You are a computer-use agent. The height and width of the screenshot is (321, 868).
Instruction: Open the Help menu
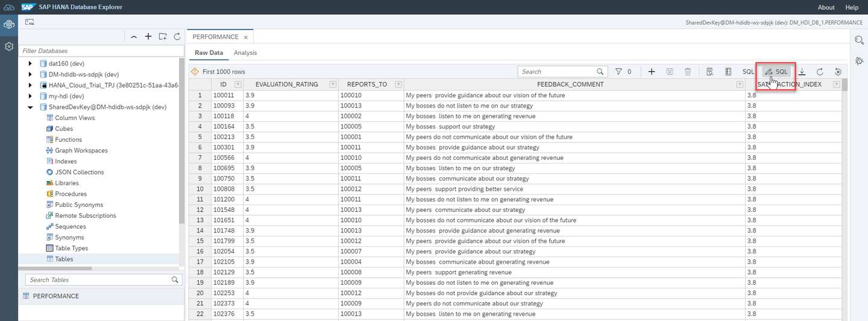click(x=852, y=7)
